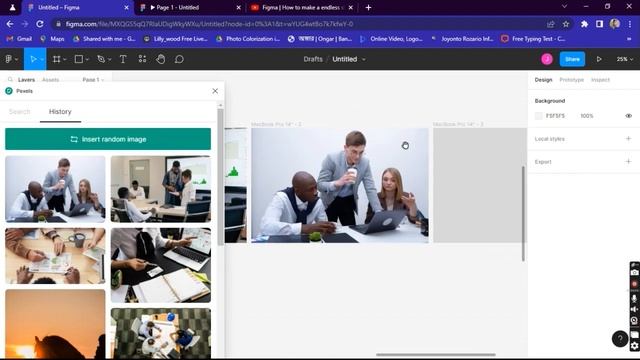The image size is (640, 360).
Task: Open the Gmail bookmark
Action: [x=19, y=39]
